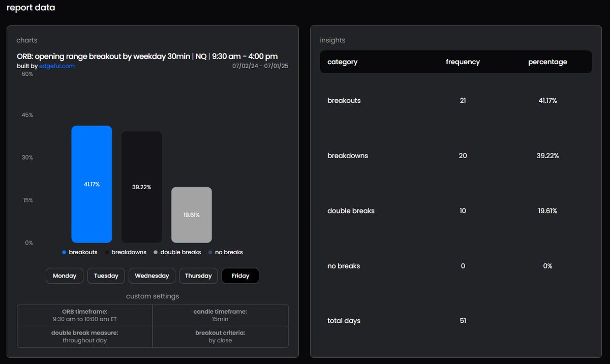
Task: Click the double break measure setting
Action: (85, 337)
